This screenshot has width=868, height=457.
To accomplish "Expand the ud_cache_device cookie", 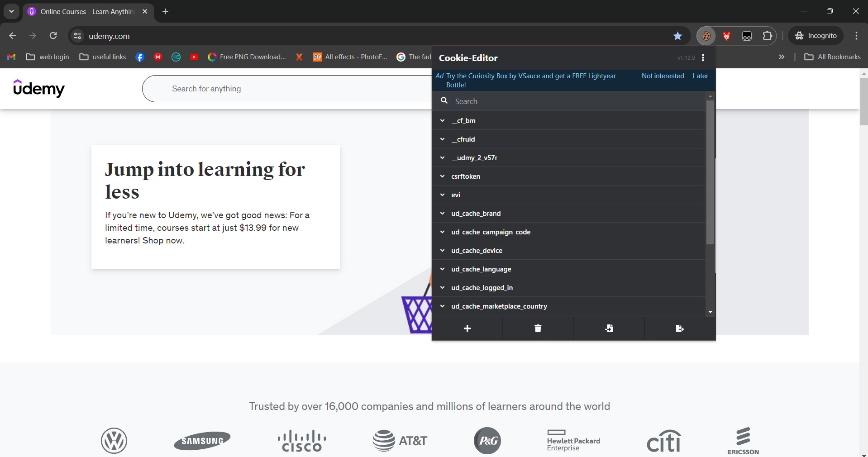I will (x=569, y=251).
